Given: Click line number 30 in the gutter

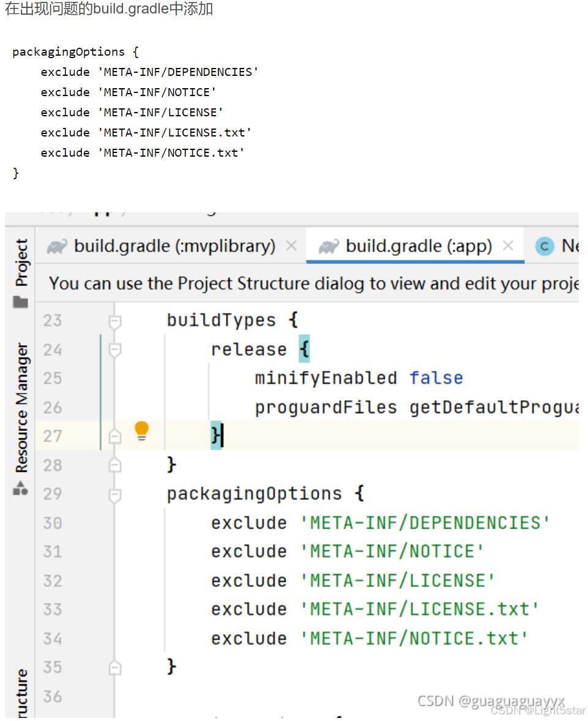Looking at the screenshot, I should pyautogui.click(x=52, y=522).
